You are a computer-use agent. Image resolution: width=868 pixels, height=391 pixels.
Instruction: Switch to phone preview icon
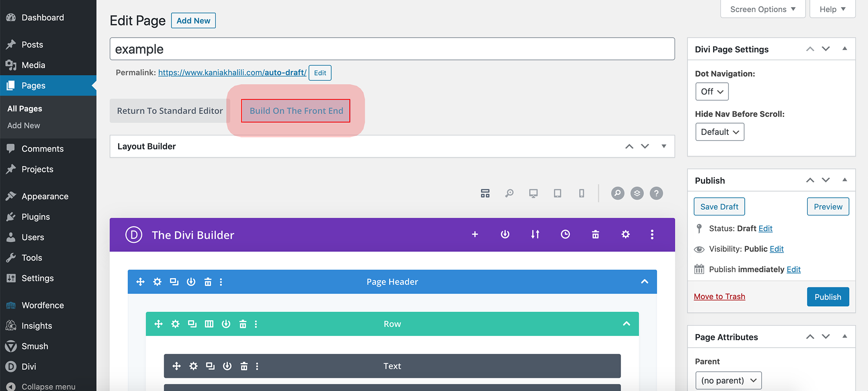582,193
